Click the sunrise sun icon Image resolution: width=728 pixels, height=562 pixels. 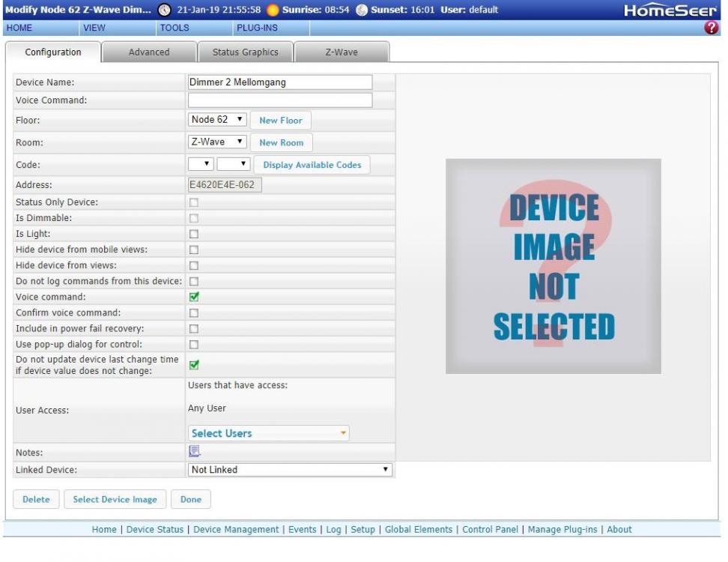pos(273,10)
